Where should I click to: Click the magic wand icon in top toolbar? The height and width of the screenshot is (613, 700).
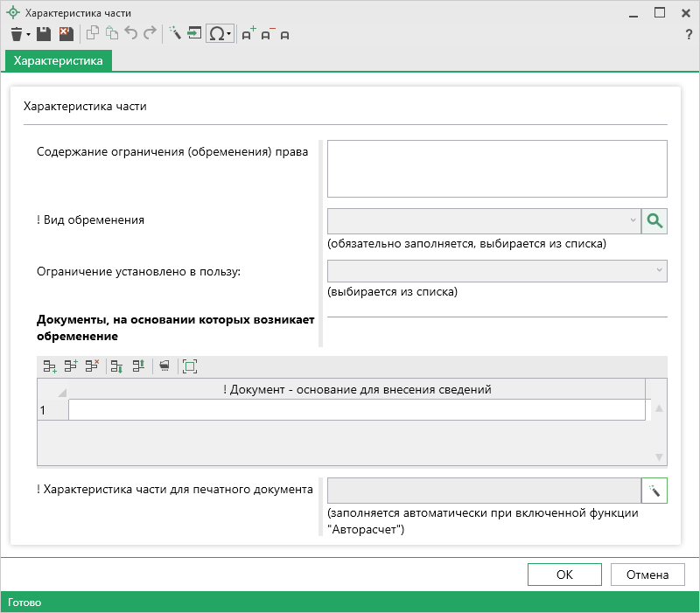(174, 34)
